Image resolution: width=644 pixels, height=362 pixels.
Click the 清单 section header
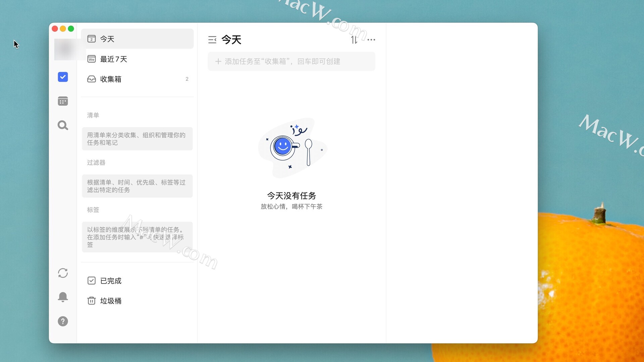93,115
